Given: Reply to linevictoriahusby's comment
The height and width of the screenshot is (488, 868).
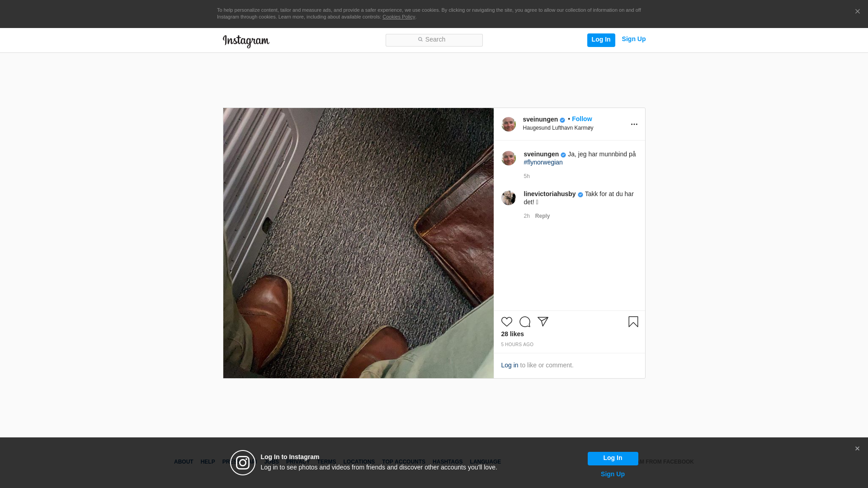Looking at the screenshot, I should [542, 216].
